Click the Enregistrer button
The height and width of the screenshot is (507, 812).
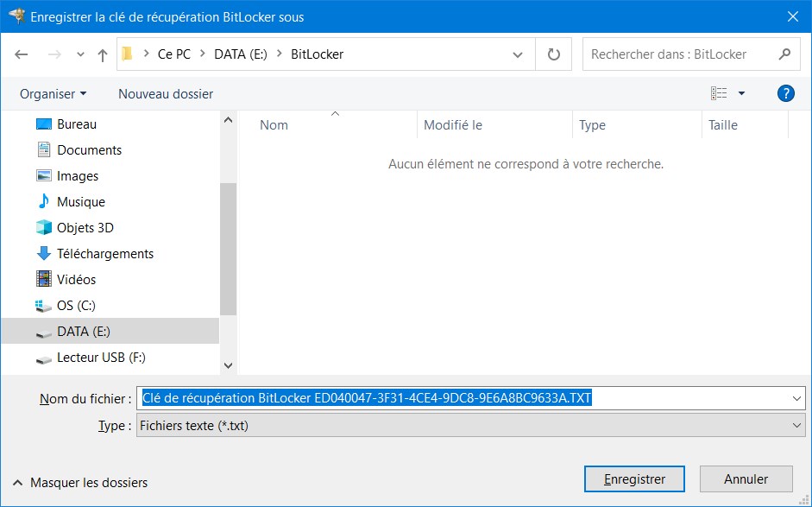pyautogui.click(x=634, y=479)
